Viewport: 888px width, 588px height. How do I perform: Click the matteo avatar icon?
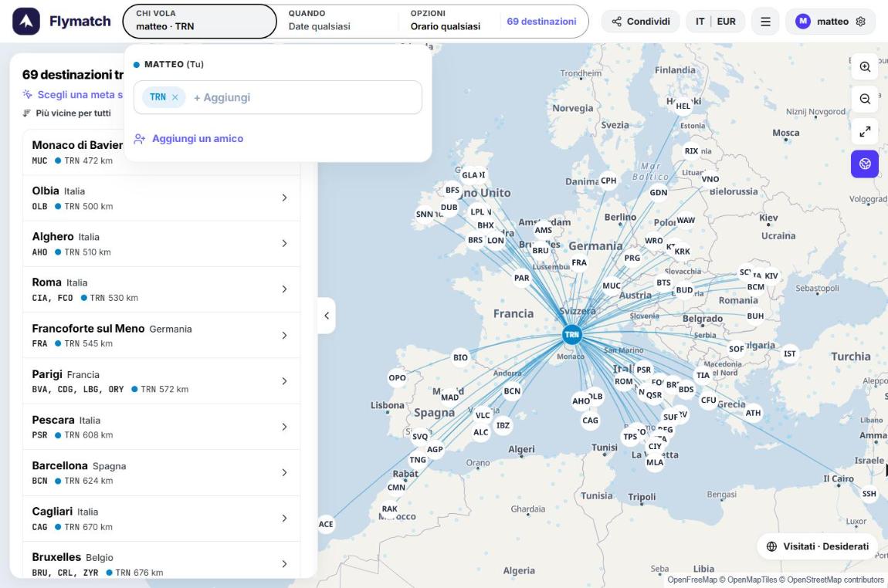(802, 22)
